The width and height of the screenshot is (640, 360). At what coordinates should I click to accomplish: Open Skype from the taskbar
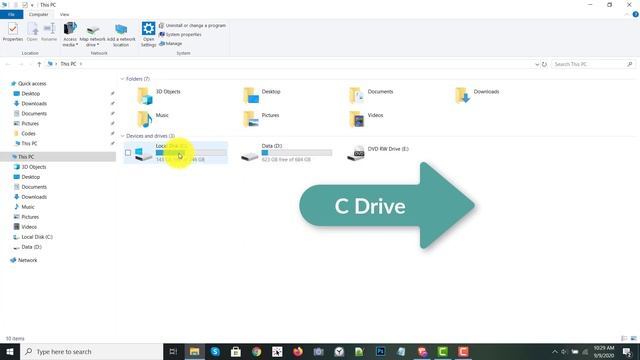(x=215, y=351)
